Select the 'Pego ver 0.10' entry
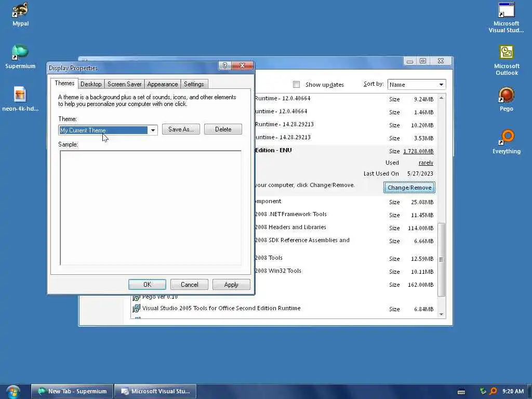This screenshot has height=399, width=532. [160, 297]
